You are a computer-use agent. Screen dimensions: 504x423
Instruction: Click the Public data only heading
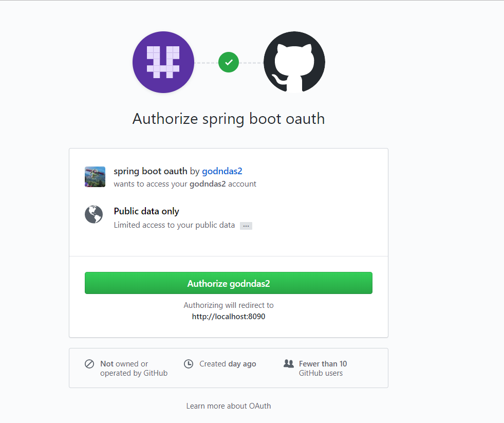point(146,211)
